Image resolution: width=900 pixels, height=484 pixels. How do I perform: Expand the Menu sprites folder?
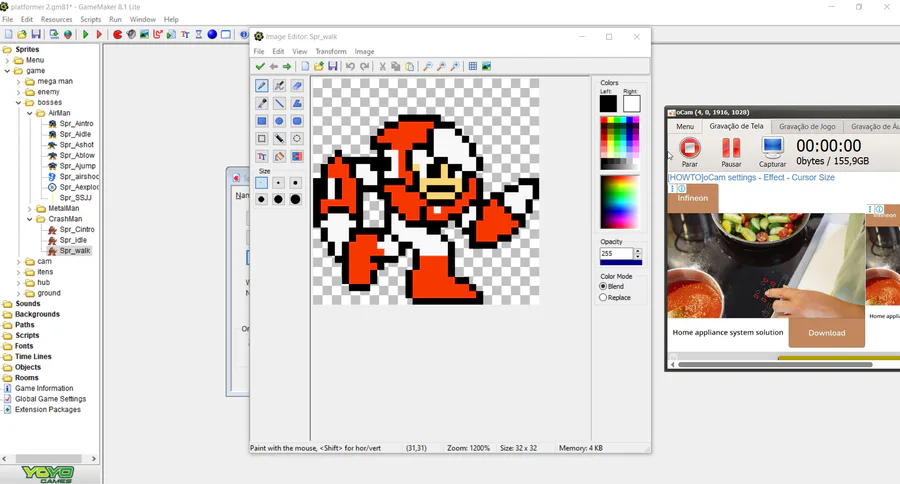tap(7, 60)
